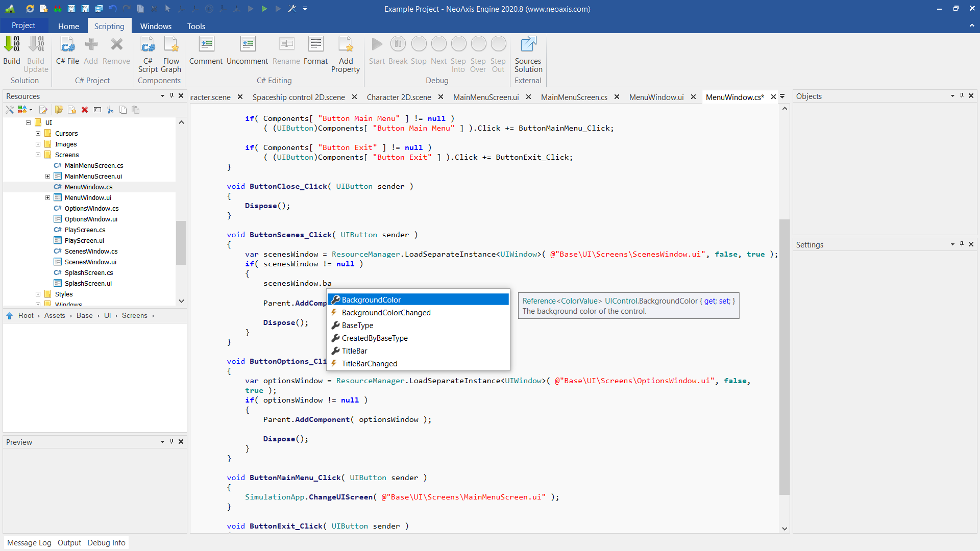Close the Character 2D.scene tab
Viewport: 980px width, 551px height.
point(440,97)
